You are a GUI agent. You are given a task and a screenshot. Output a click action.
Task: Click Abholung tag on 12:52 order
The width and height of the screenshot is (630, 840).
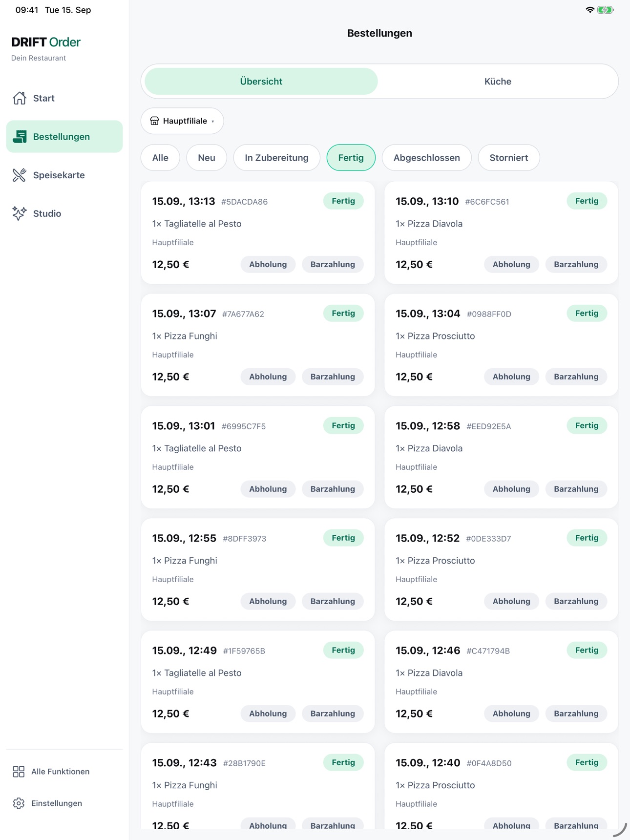(x=511, y=601)
